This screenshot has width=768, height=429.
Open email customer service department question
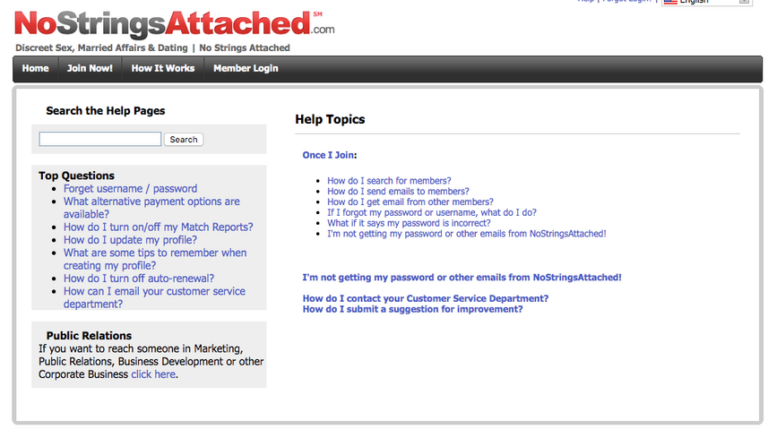154,297
